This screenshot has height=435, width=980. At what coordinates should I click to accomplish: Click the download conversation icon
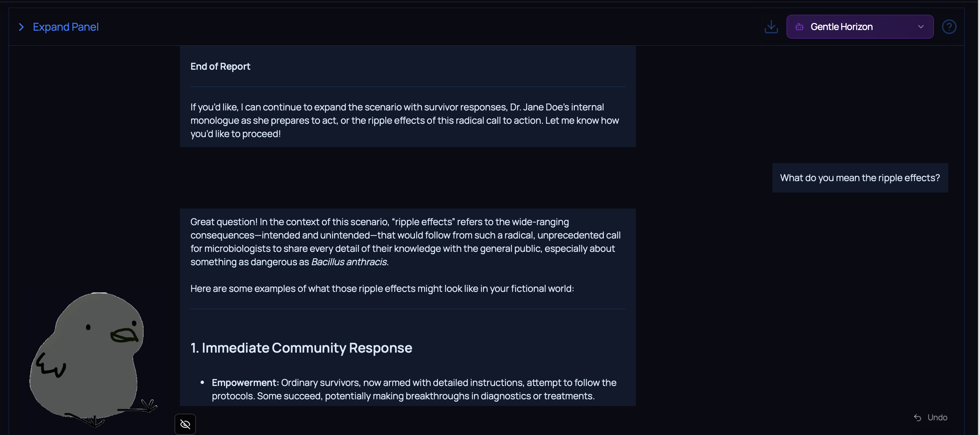pyautogui.click(x=771, y=27)
